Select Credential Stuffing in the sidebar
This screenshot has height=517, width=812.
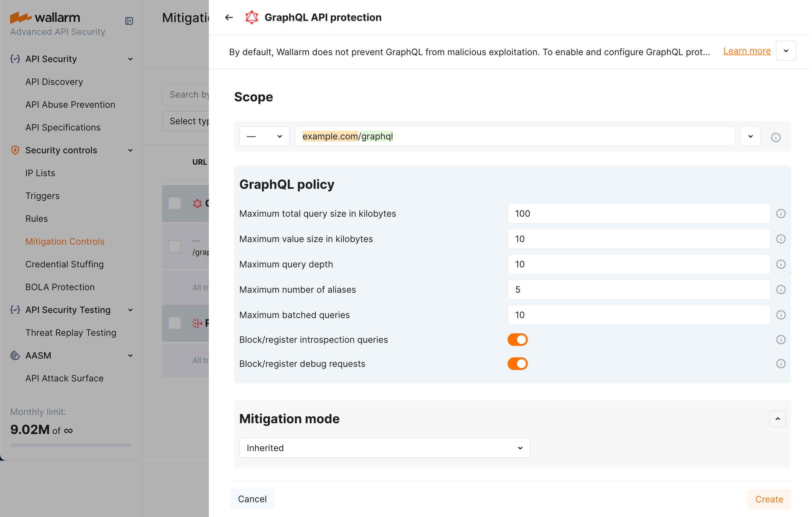pyautogui.click(x=65, y=264)
